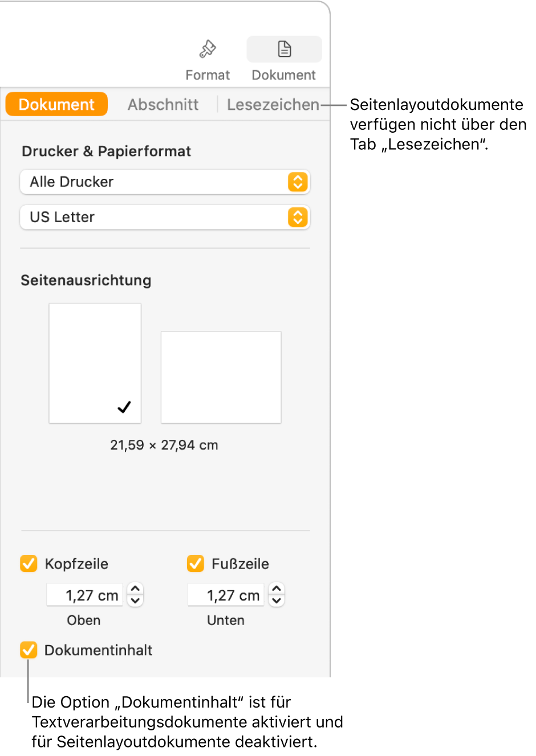Select the Dokument tab
This screenshot has width=536, height=756.
tap(56, 104)
